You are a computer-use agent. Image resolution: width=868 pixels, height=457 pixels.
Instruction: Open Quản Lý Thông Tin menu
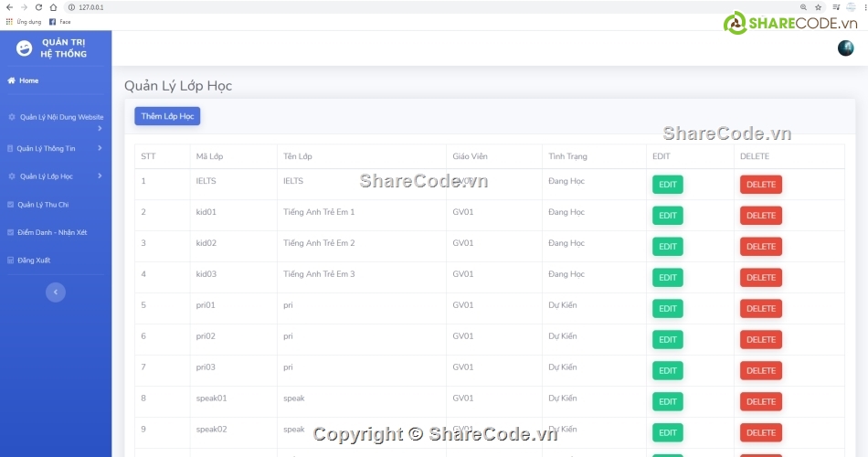point(46,148)
